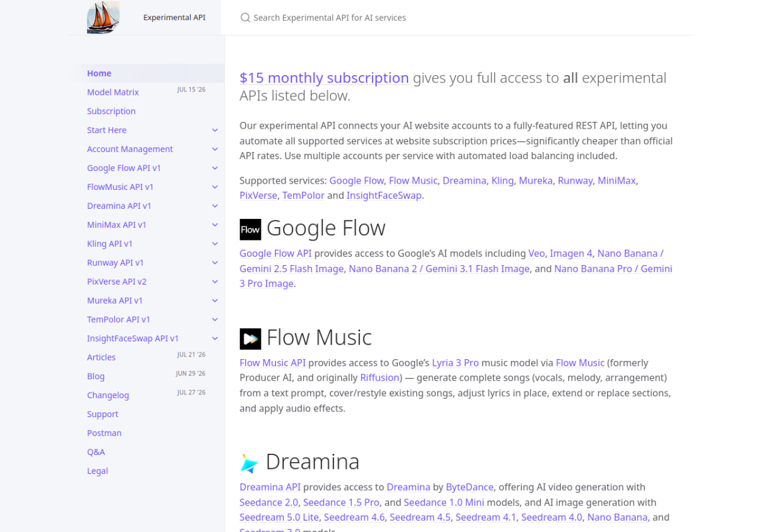Open the Kling supported service link
The height and width of the screenshot is (532, 758).
(503, 180)
